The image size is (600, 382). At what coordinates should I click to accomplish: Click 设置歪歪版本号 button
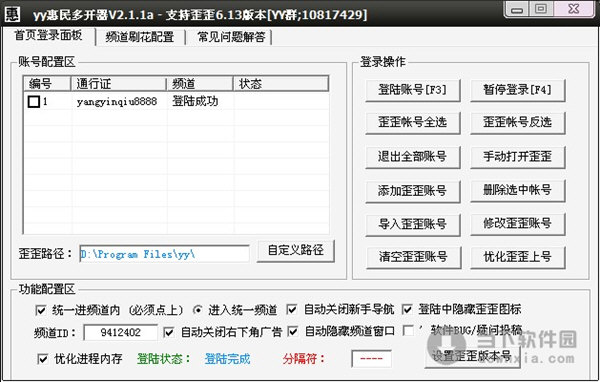[472, 357]
